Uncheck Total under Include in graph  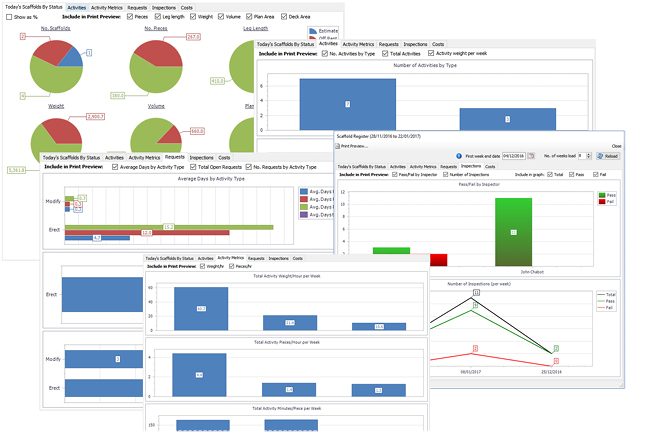[x=550, y=175]
